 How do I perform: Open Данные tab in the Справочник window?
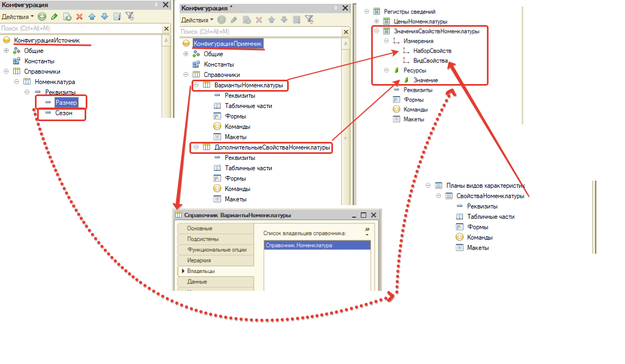point(215,282)
